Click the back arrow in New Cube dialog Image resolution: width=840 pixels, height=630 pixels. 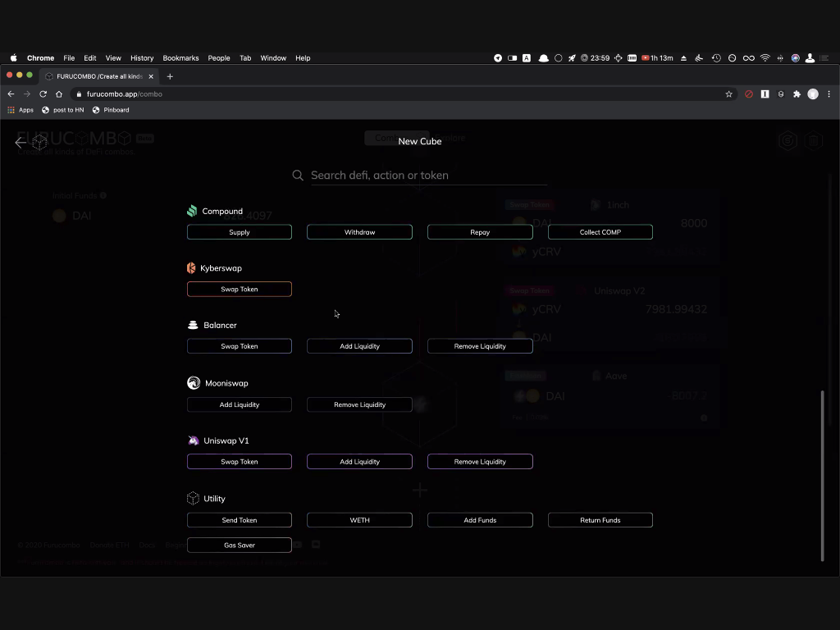pyautogui.click(x=21, y=142)
